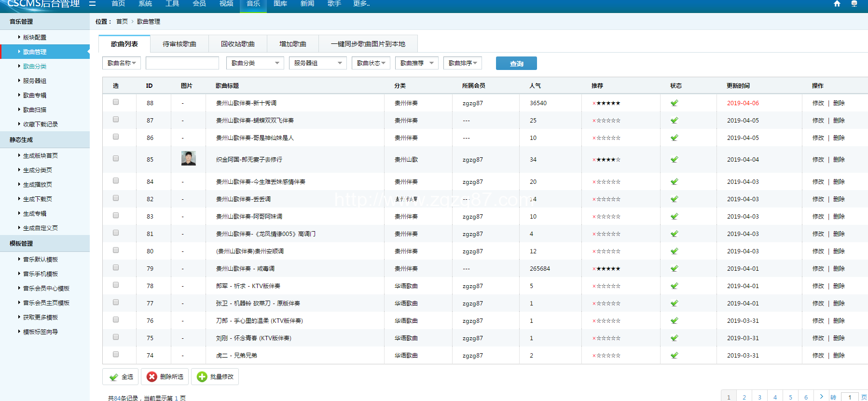
Task: Click the user icon at top right
Action: [854, 4]
